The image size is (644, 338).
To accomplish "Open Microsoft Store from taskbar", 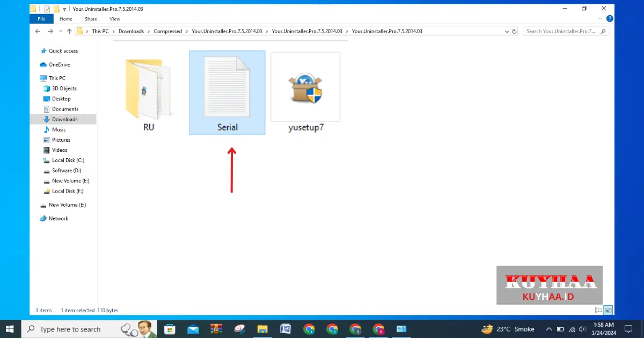I will [170, 329].
